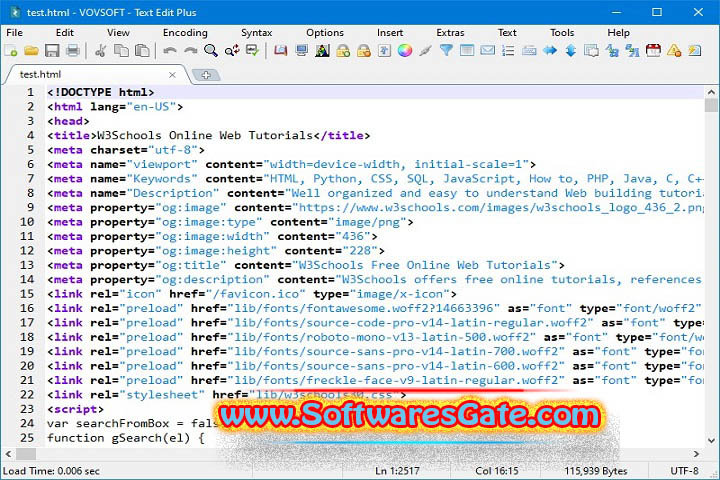Click the paste clipboard icon
This screenshot has width=720, height=480.
142,51
